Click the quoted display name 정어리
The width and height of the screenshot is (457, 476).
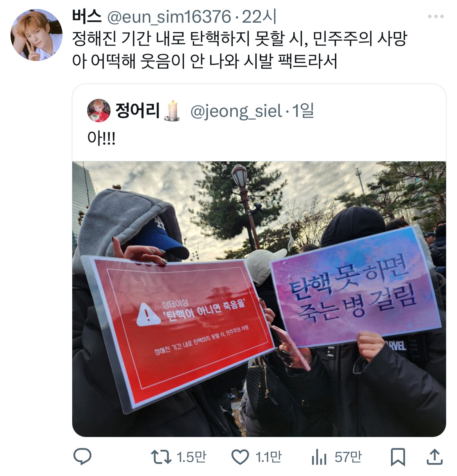point(137,111)
